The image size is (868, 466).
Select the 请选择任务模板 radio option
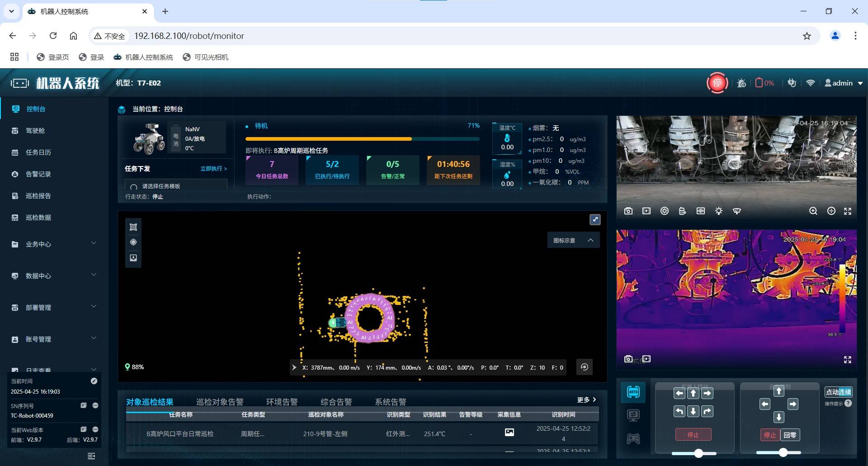tap(133, 186)
